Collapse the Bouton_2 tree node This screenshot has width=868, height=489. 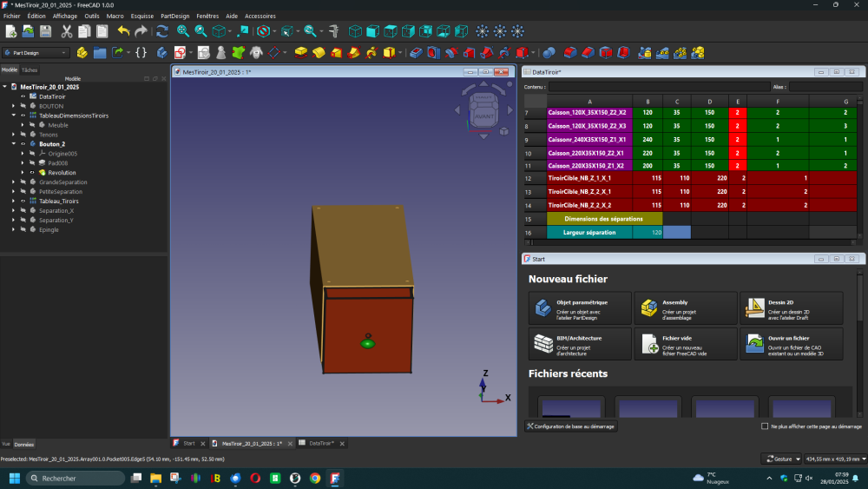point(14,144)
